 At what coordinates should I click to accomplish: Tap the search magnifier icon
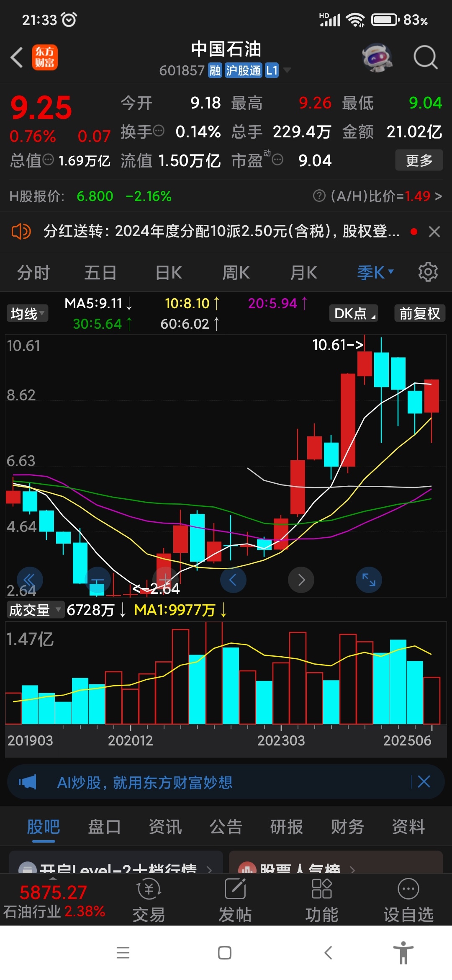[x=425, y=57]
